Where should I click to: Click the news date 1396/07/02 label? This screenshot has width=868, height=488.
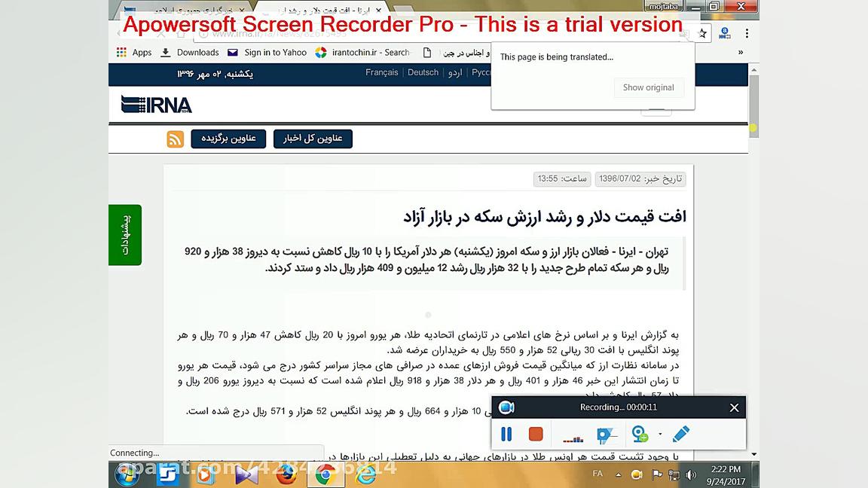640,178
